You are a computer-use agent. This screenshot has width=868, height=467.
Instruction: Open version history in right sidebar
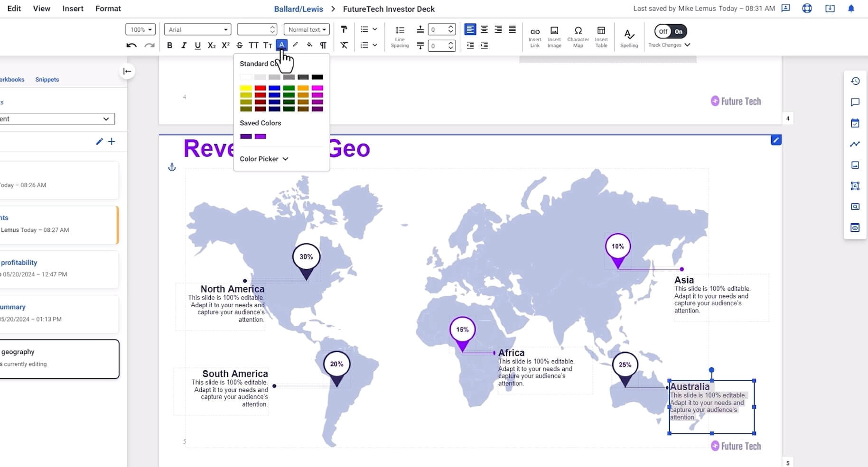click(x=855, y=81)
